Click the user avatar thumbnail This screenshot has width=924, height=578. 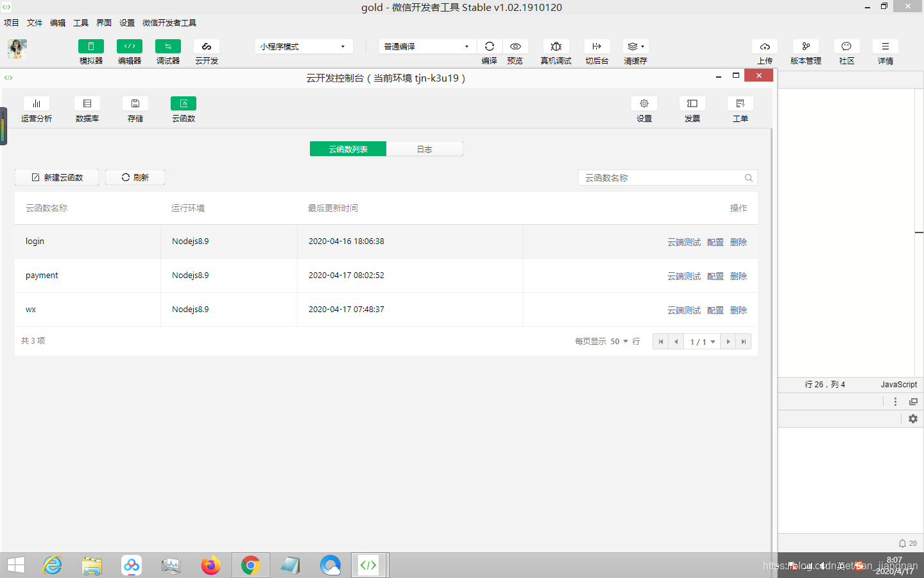point(17,49)
